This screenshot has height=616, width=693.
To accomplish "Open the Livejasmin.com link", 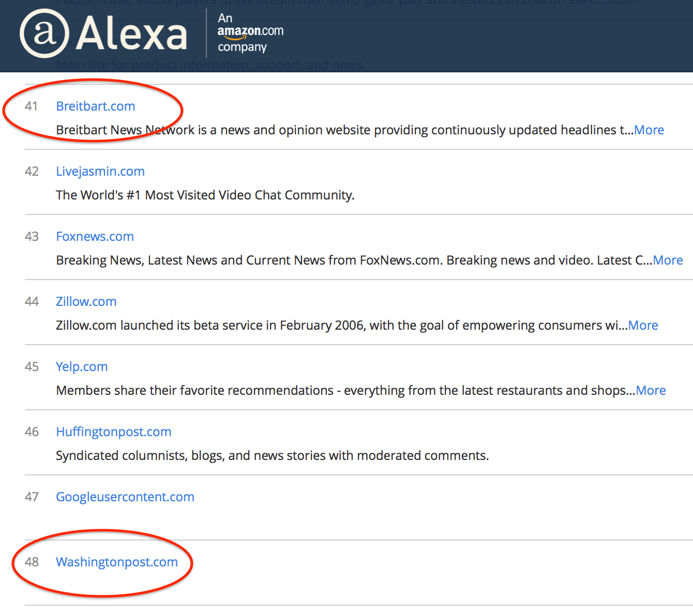I will pos(100,171).
